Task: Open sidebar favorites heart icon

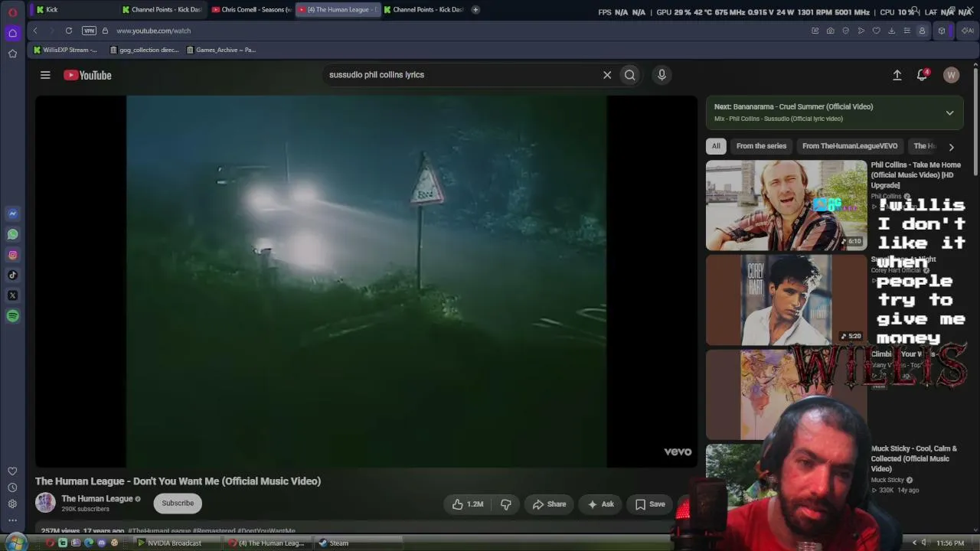Action: pos(12,471)
